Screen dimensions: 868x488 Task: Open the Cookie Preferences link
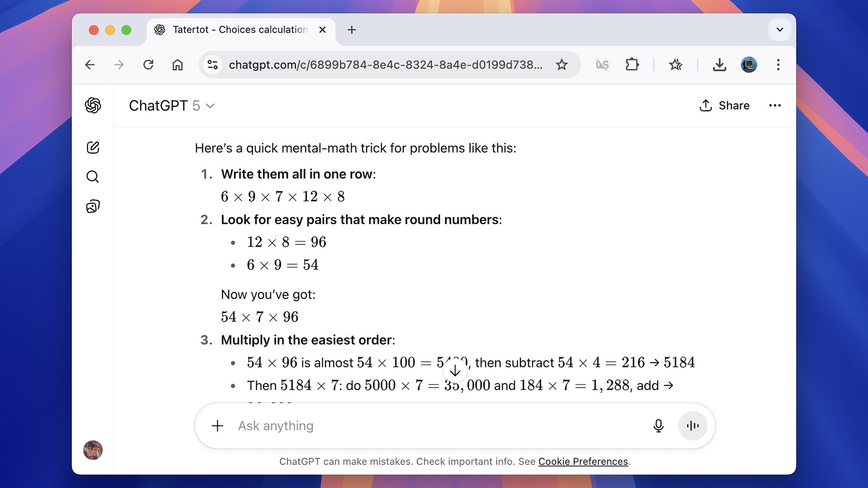pos(583,462)
